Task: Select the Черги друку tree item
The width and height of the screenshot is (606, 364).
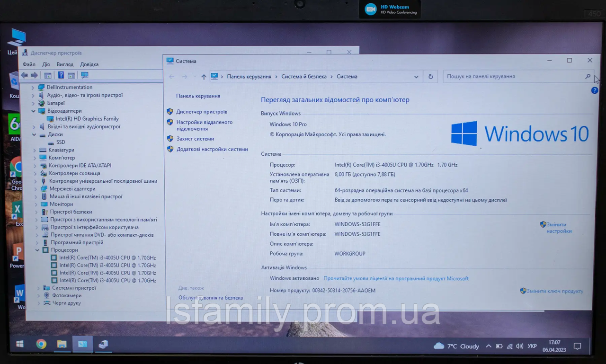Action: click(x=66, y=303)
